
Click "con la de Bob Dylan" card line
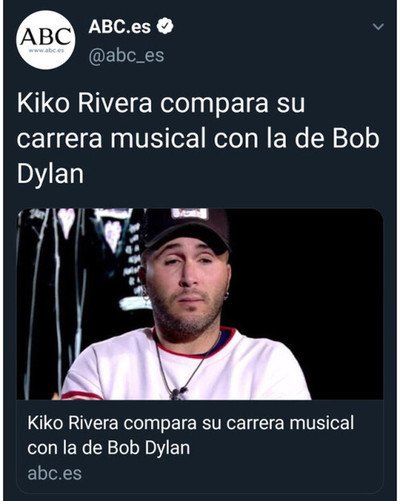click(x=109, y=448)
